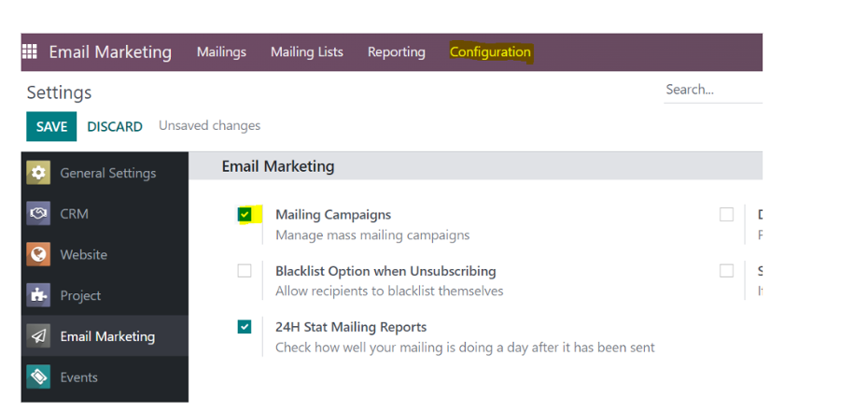Select General Settings in the sidebar
Image resolution: width=868 pixels, height=412 pixels.
coord(108,174)
